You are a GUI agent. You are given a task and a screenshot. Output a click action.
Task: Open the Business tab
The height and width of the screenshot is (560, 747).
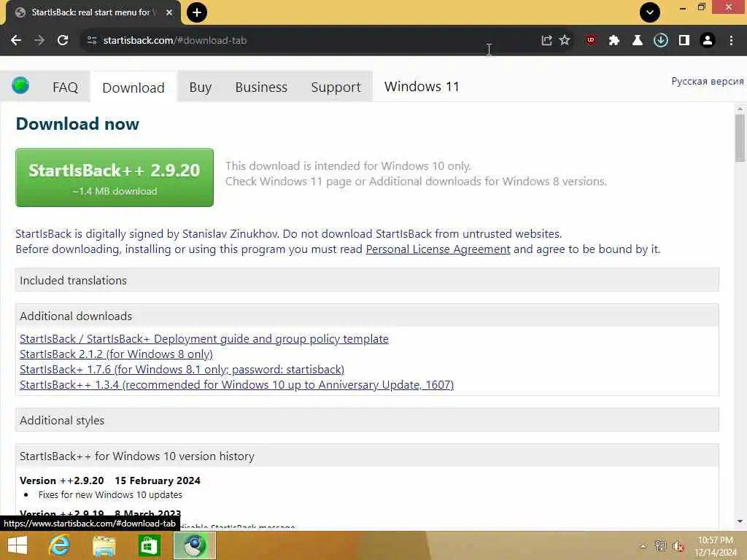[x=261, y=87]
